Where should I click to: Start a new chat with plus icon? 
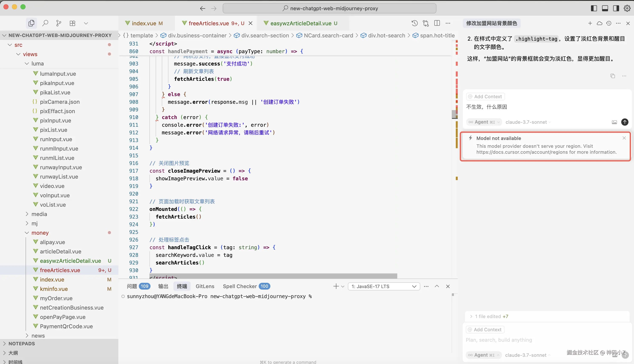pyautogui.click(x=590, y=23)
